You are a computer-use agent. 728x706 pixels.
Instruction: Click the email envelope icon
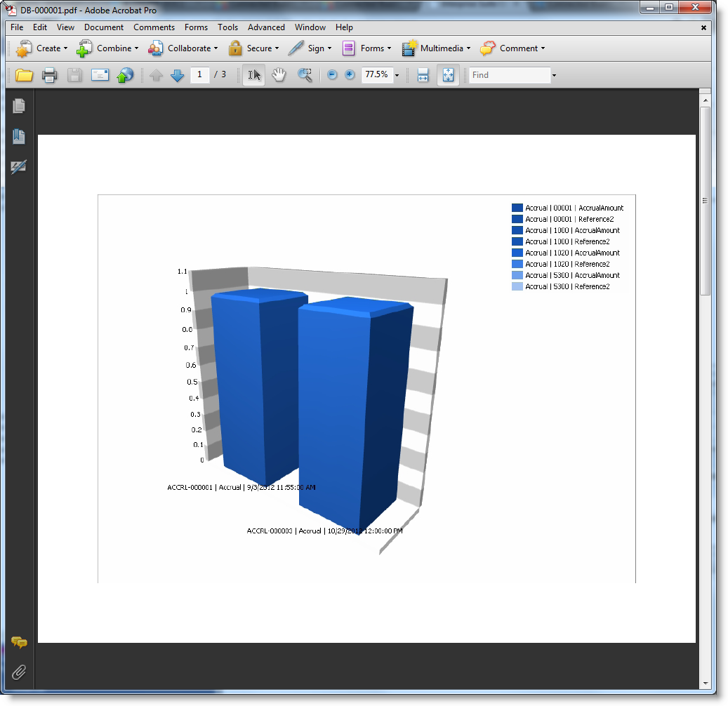(100, 75)
